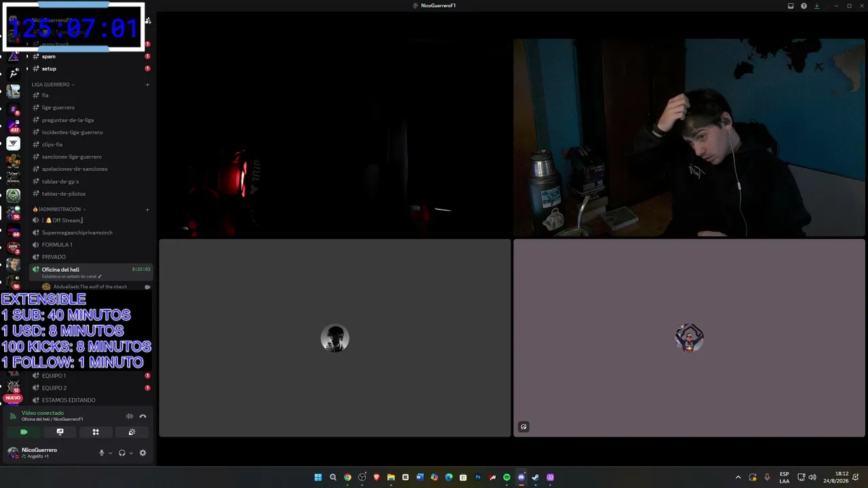Screen dimensions: 868x488
Task: Join the ESTAMOS EDITANDO voice channel
Action: (90, 400)
